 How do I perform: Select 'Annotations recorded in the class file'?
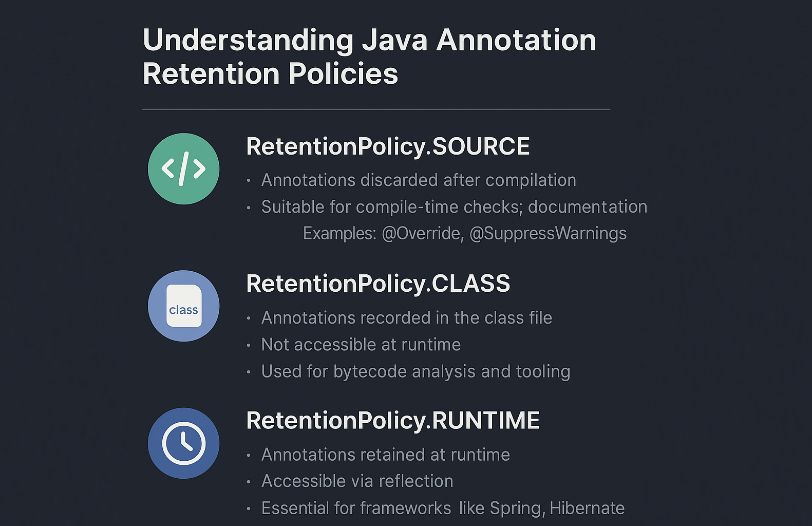click(406, 318)
